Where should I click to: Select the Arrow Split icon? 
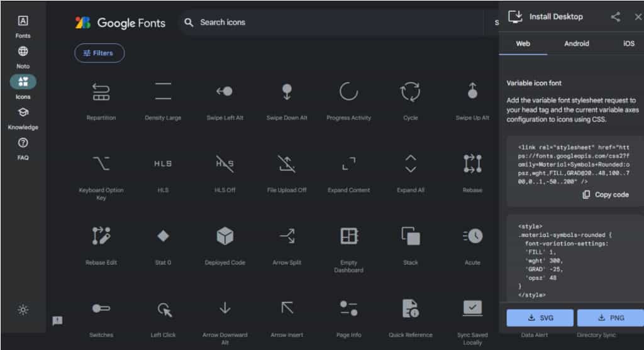(287, 236)
